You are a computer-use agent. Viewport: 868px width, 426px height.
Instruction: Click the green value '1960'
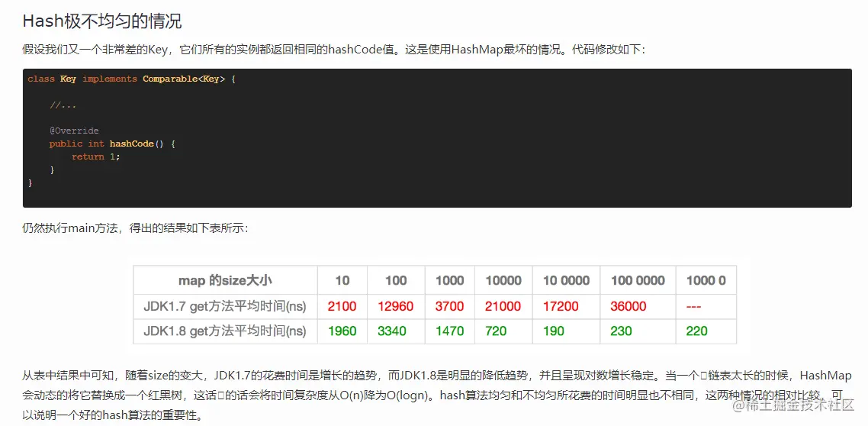click(x=342, y=331)
